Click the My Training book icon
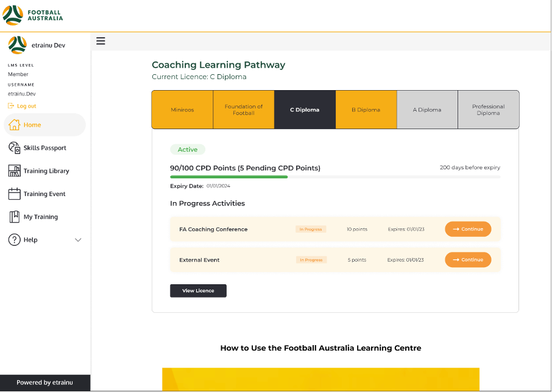552x392 pixels. [15, 217]
